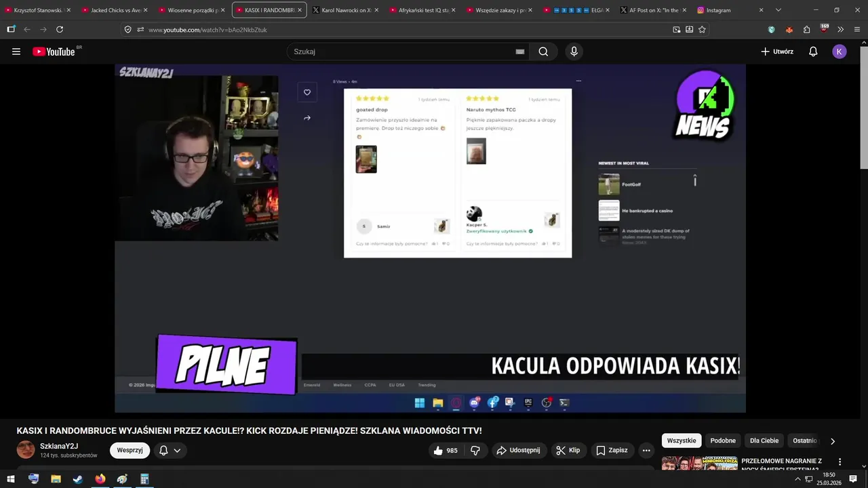
Task: Create a clip with Klip button
Action: tap(568, 450)
